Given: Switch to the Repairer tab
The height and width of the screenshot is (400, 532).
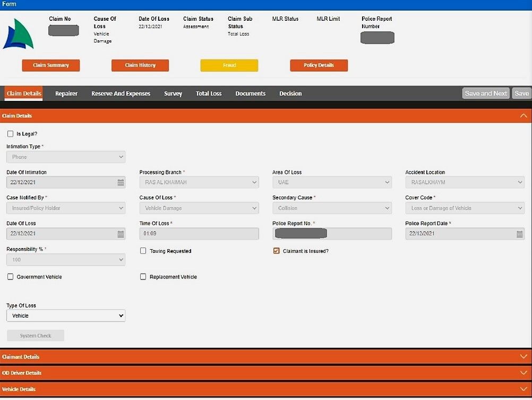Looking at the screenshot, I should pos(66,93).
